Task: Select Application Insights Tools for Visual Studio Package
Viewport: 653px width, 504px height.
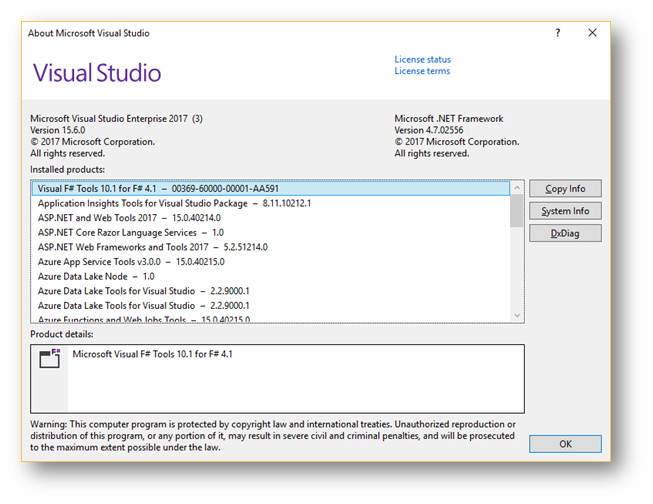Action: pos(271,203)
